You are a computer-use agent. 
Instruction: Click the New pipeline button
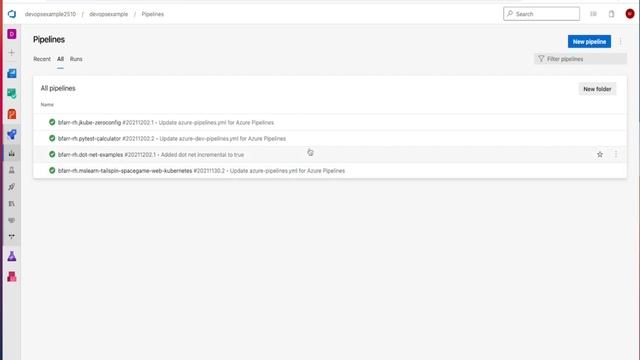(589, 42)
